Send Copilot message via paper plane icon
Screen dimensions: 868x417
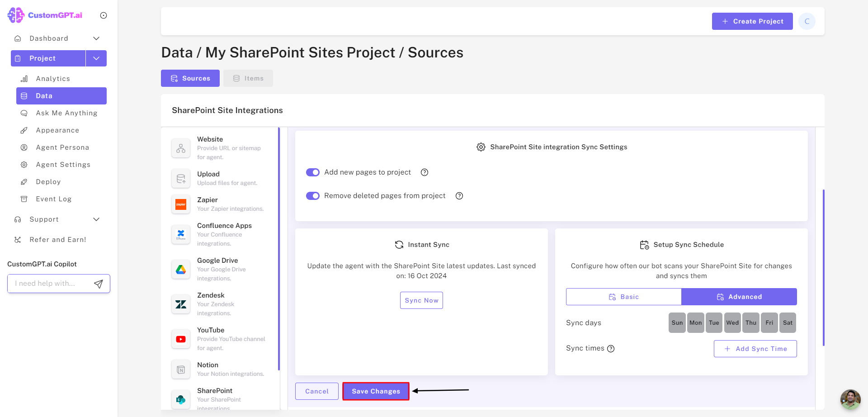pyautogui.click(x=99, y=284)
